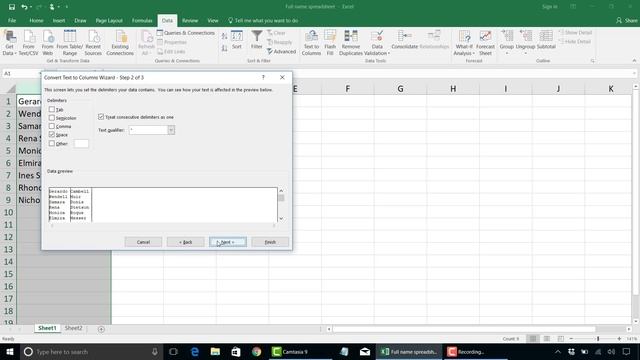
Task: Enable the Comma delimiter checkbox
Action: pyautogui.click(x=52, y=126)
